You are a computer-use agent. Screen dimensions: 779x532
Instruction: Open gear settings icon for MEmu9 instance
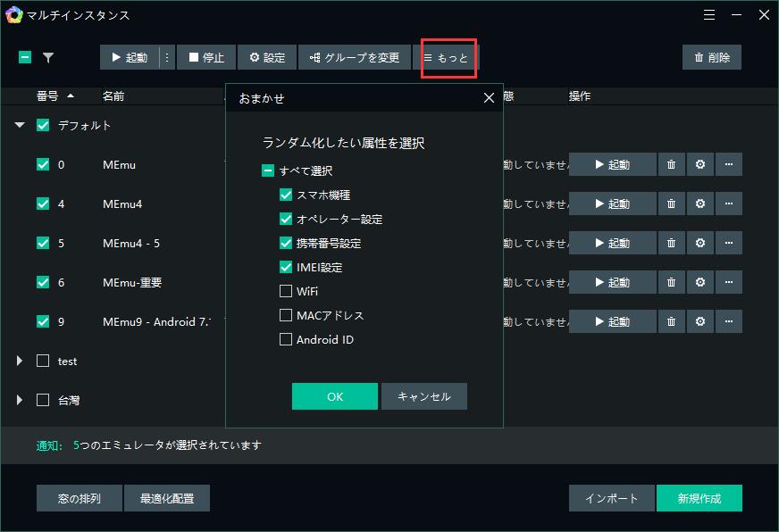click(x=699, y=321)
